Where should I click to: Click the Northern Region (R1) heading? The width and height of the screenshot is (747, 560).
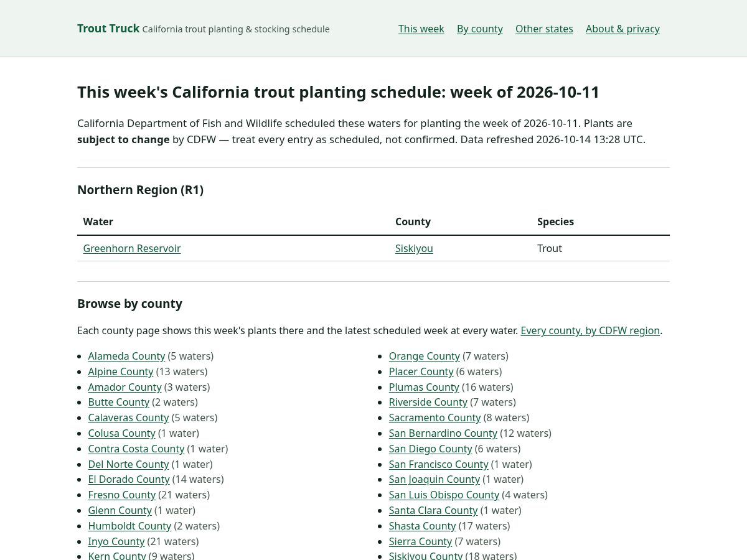140,190
